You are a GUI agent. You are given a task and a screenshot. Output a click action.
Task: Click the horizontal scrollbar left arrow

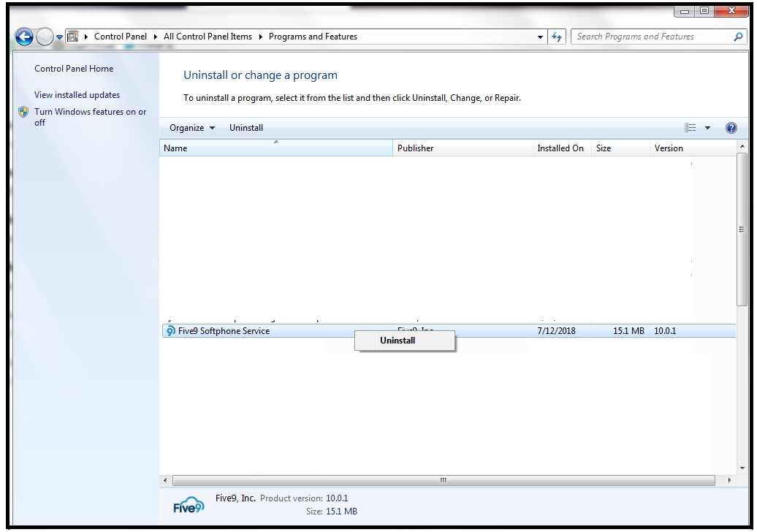[x=165, y=480]
